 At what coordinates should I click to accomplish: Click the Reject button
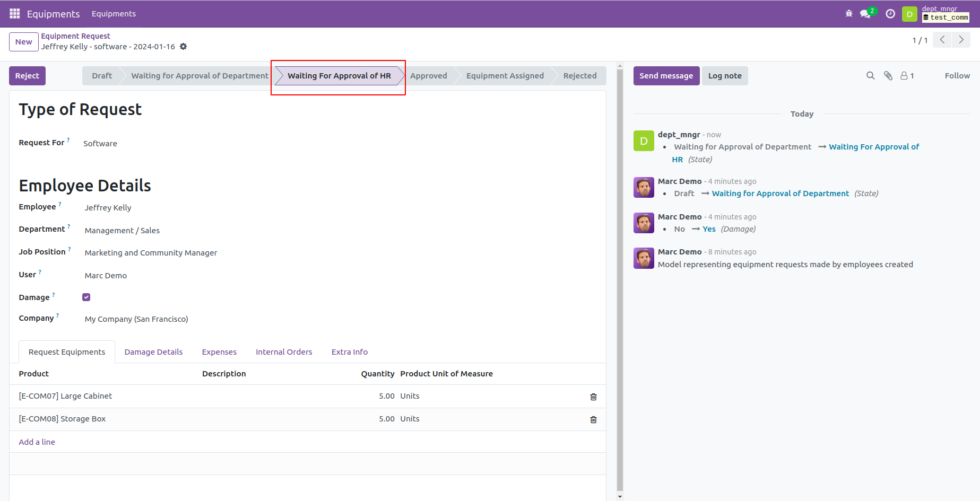click(x=27, y=76)
